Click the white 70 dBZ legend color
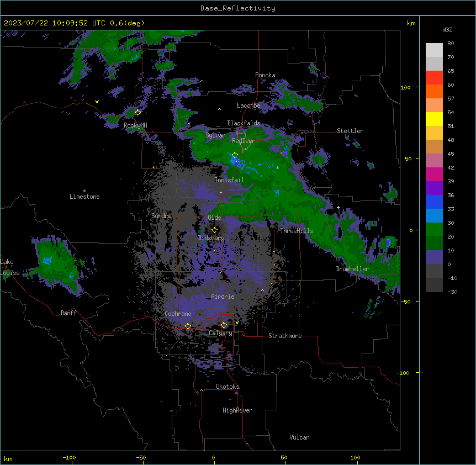476x465 pixels. (434, 50)
